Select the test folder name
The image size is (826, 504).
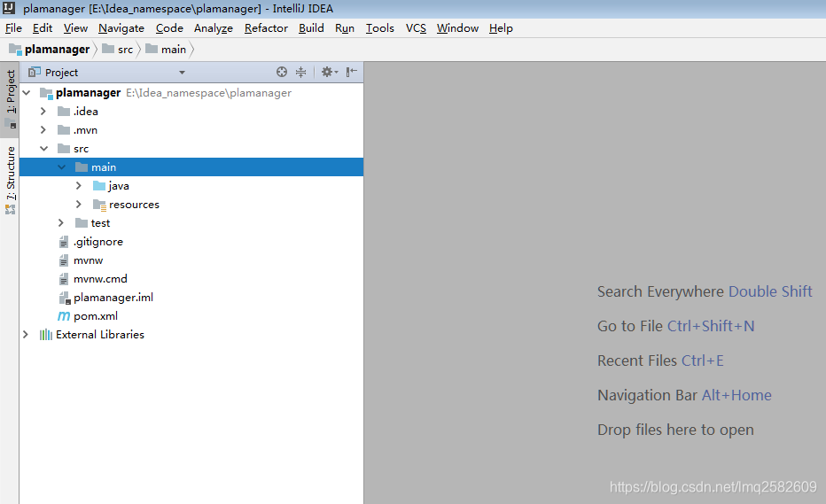click(x=100, y=223)
